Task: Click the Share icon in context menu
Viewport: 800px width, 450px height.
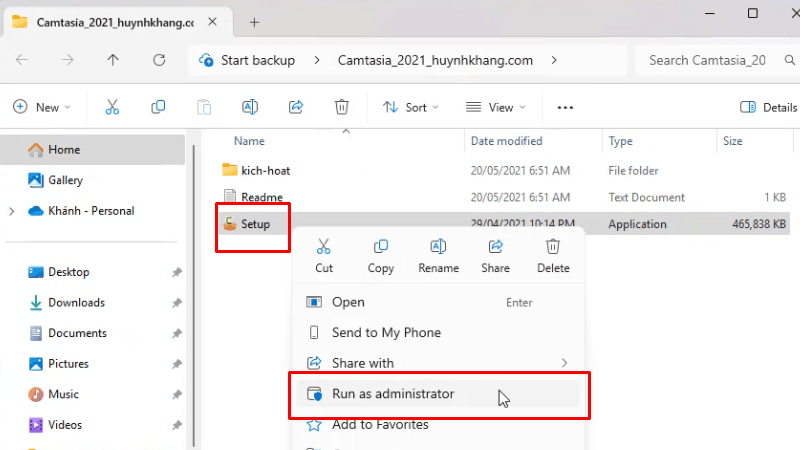Action: pos(495,247)
